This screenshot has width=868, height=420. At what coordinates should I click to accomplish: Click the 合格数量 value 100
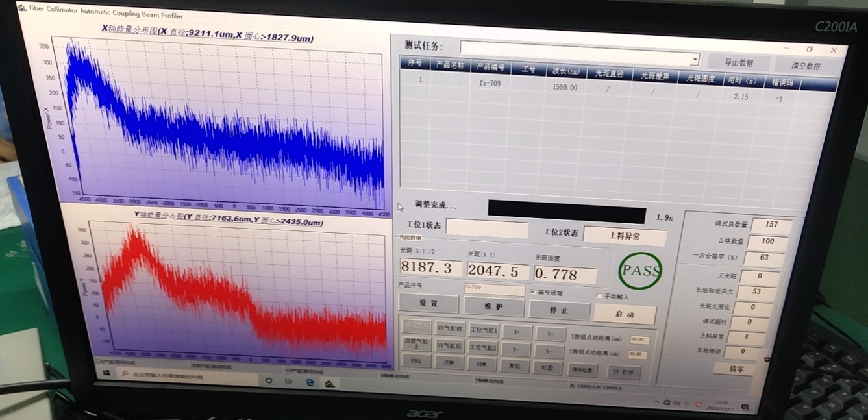click(767, 241)
